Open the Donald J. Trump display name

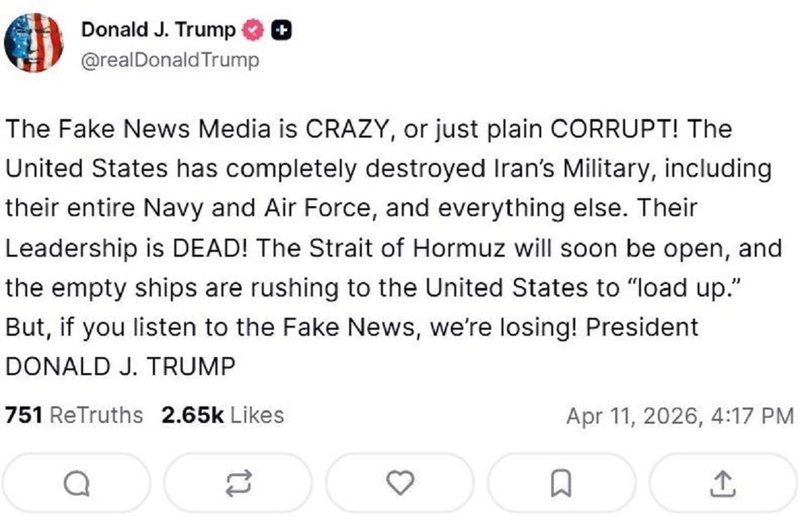point(158,30)
